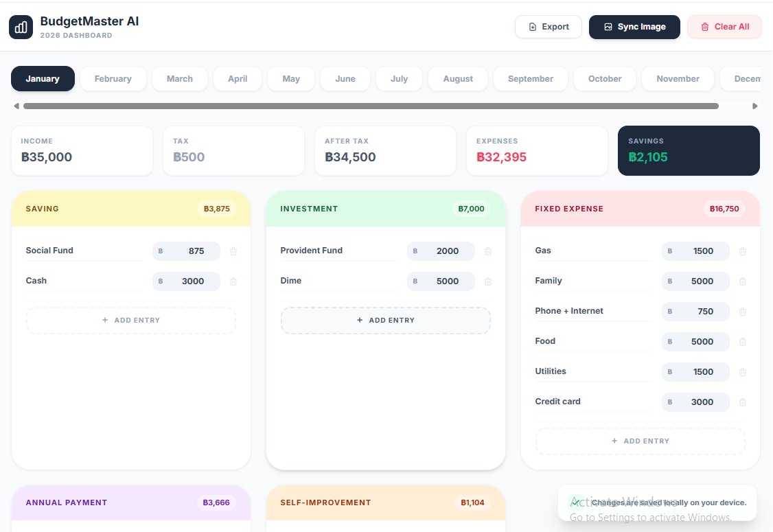Switch to the September tab

[x=531, y=79]
